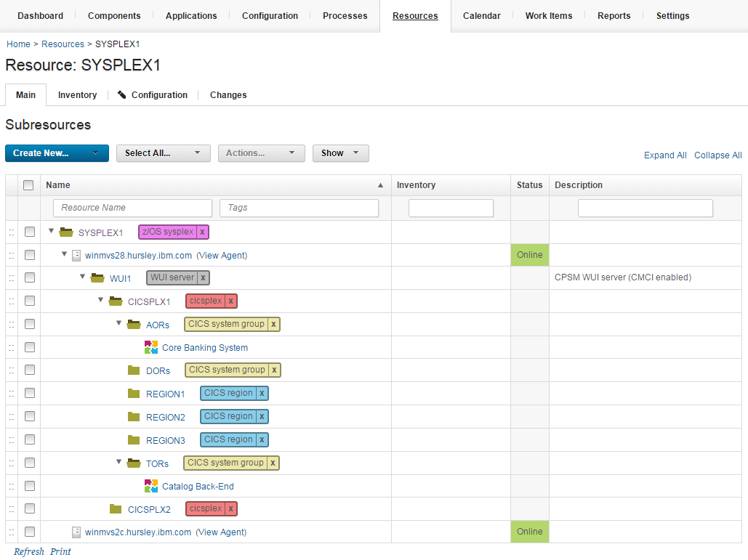Click the Expand All link
This screenshot has width=748, height=560.
click(x=664, y=155)
